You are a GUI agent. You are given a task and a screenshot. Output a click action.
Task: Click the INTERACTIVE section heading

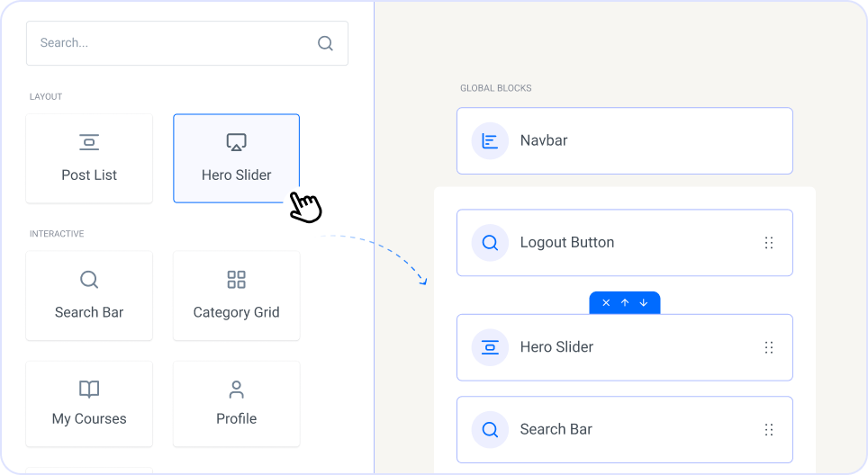click(57, 234)
